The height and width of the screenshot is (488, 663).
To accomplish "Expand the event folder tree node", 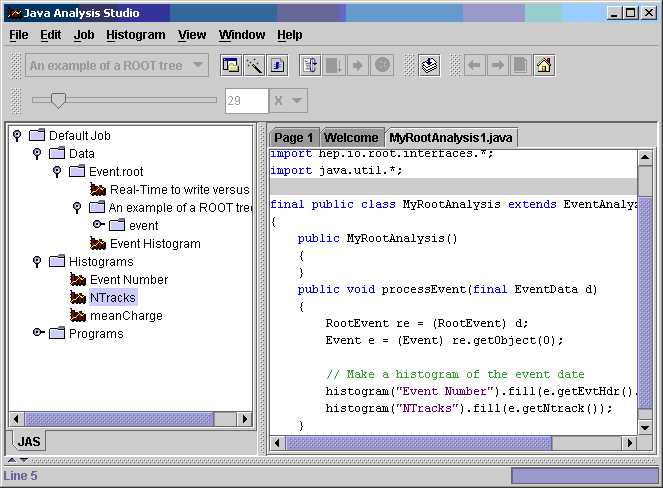I will [98, 226].
